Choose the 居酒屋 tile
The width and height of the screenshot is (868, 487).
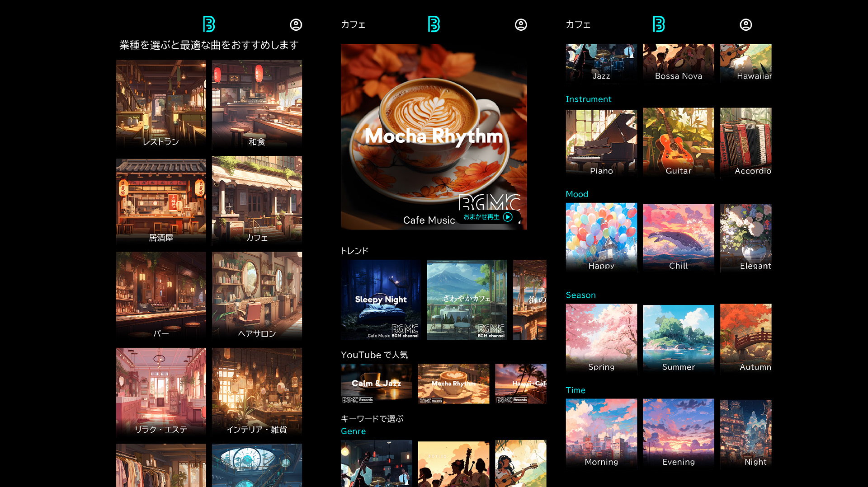click(161, 201)
